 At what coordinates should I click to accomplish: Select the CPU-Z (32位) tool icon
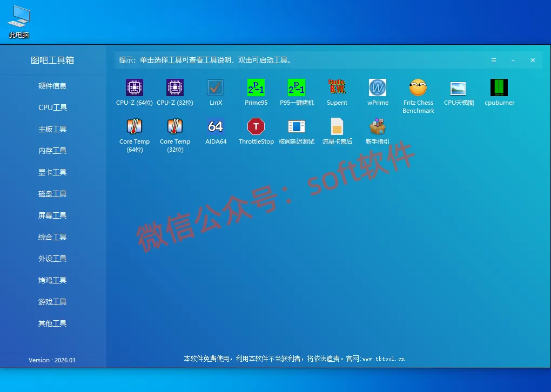point(175,87)
